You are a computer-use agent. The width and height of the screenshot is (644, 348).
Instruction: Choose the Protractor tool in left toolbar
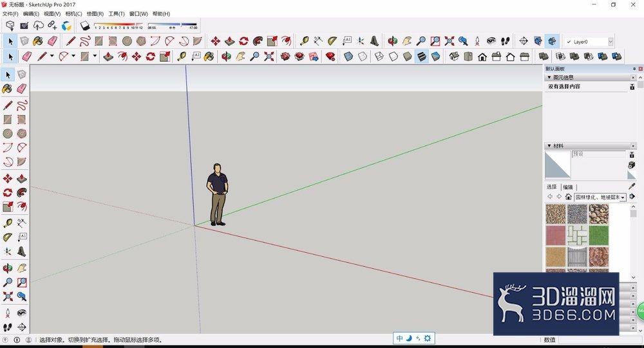7,237
